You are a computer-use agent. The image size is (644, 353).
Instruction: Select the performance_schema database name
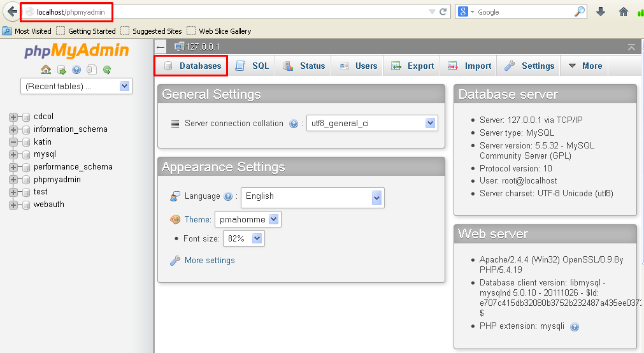(73, 167)
